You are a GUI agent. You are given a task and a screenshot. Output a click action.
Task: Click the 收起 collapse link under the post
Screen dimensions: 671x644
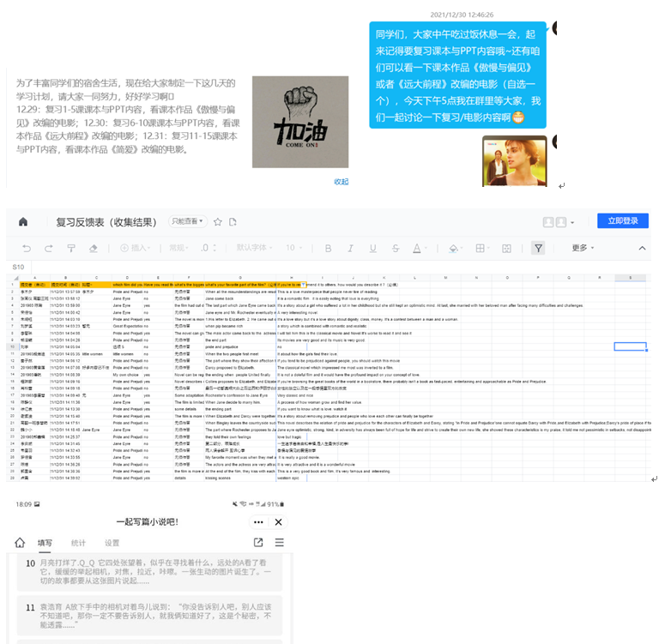(341, 182)
